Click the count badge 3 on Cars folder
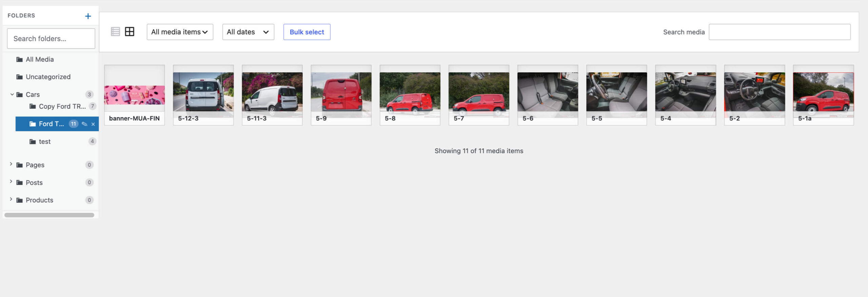868x297 pixels. click(x=89, y=94)
